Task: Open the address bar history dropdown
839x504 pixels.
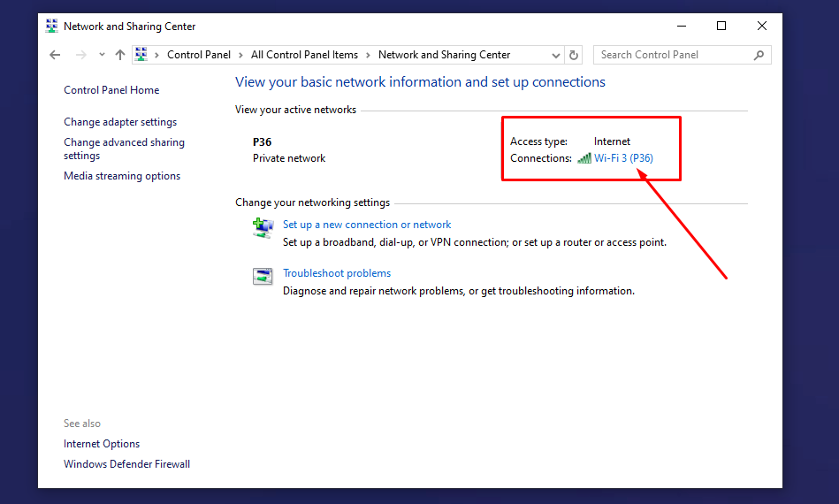Action: click(x=556, y=55)
